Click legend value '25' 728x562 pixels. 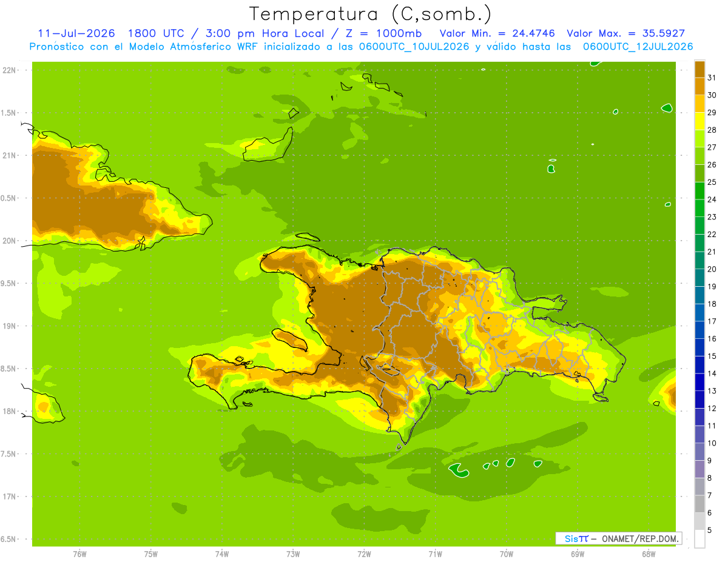tap(712, 182)
